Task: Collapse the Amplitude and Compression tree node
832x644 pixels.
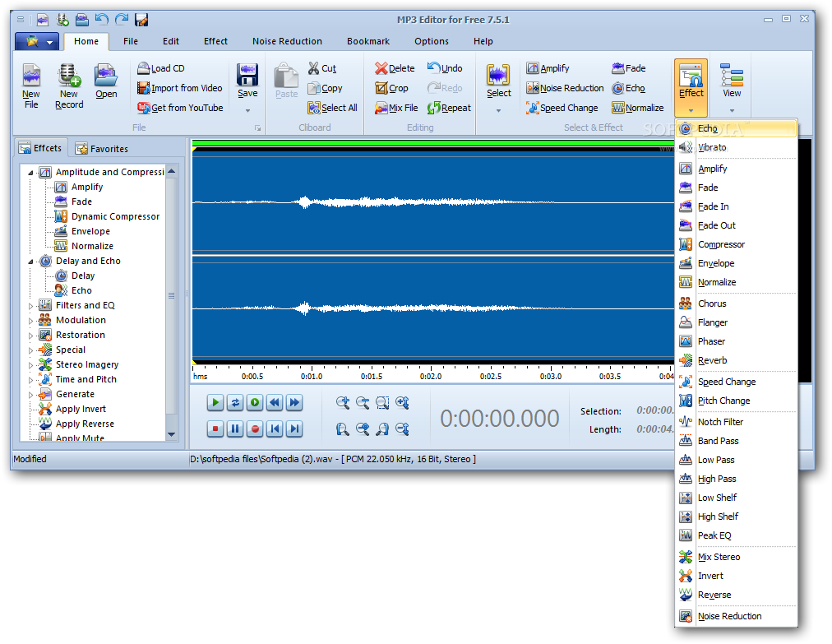Action: pos(30,173)
